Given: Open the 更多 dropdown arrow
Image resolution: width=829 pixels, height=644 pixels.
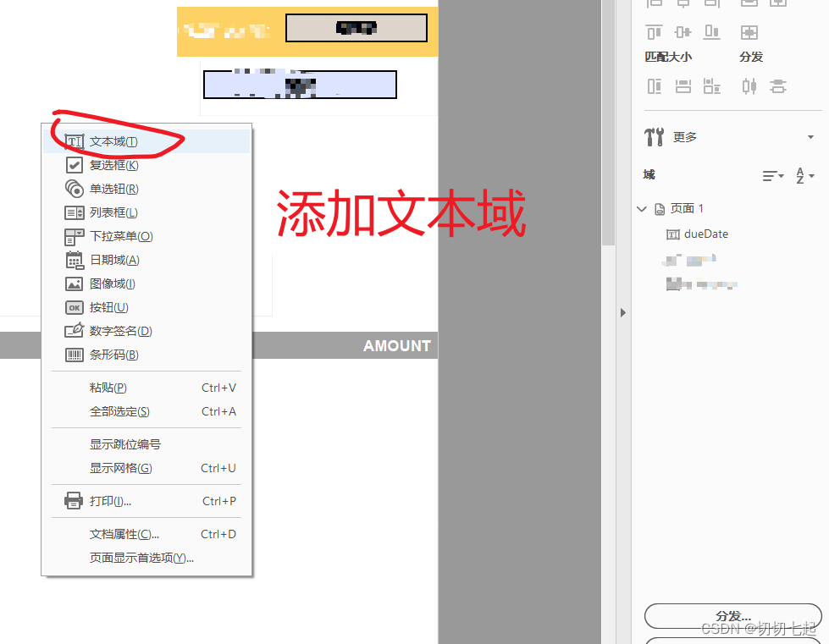Looking at the screenshot, I should tap(810, 136).
